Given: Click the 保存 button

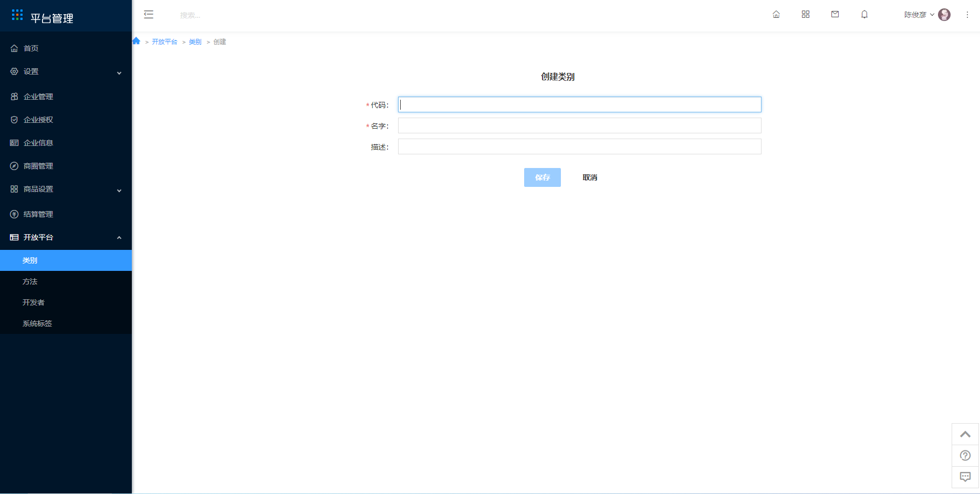Looking at the screenshot, I should tap(543, 177).
